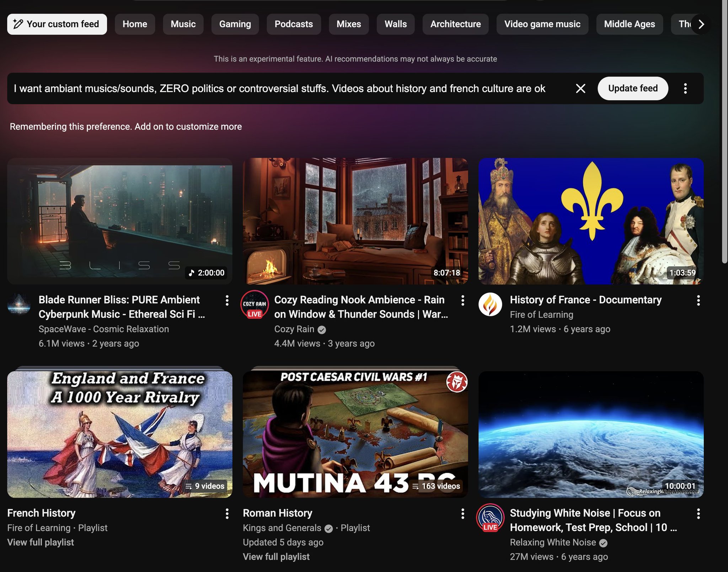The height and width of the screenshot is (572, 728).
Task: Click the History of France thumbnail
Action: (591, 221)
